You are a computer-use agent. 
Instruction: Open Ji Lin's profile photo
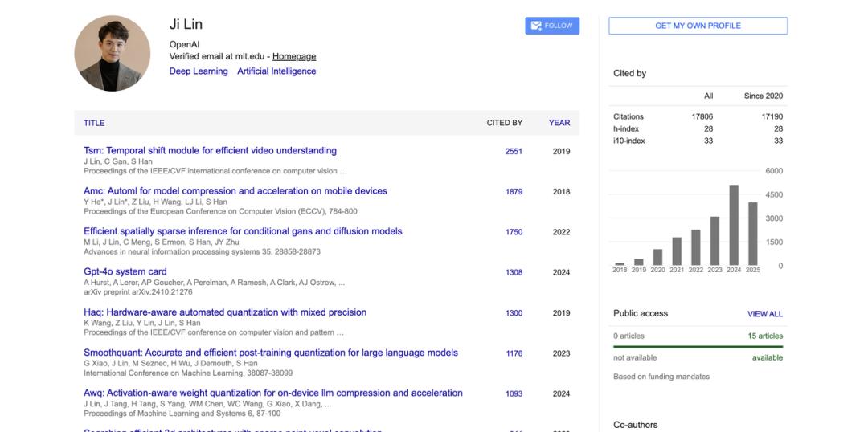[x=113, y=53]
